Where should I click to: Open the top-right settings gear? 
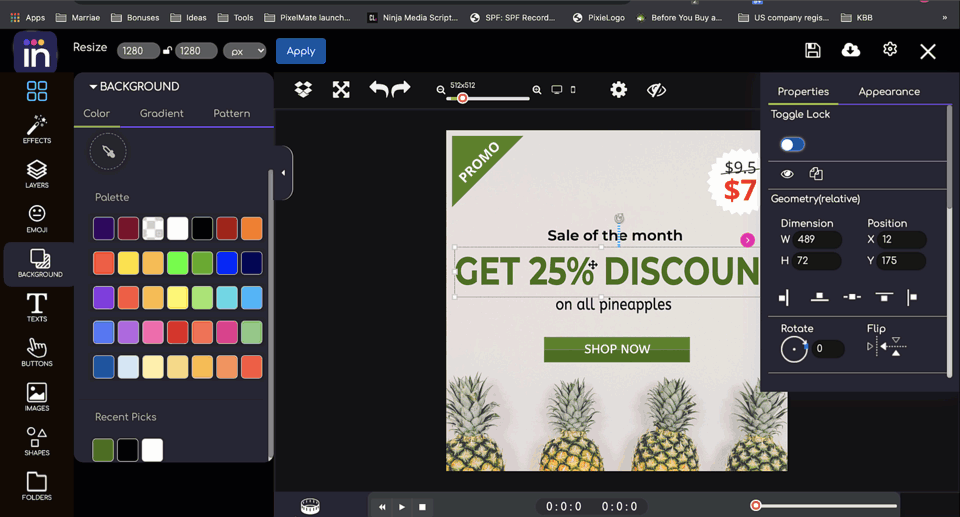coord(890,49)
